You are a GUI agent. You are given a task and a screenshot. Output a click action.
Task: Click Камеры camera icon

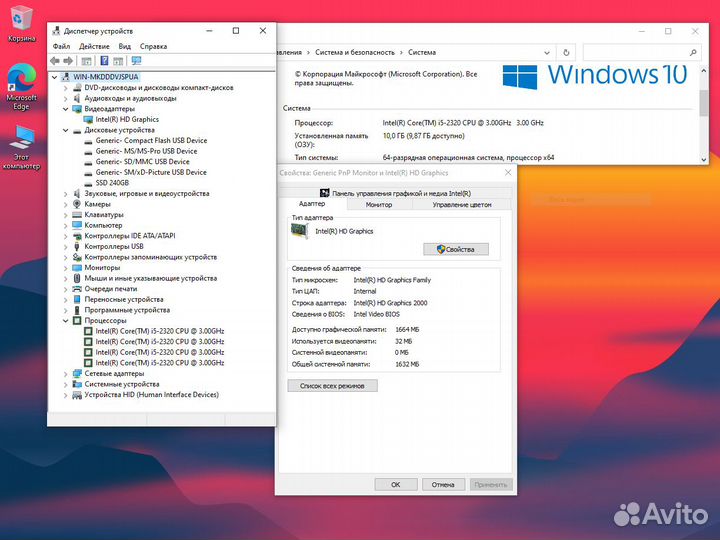point(77,204)
